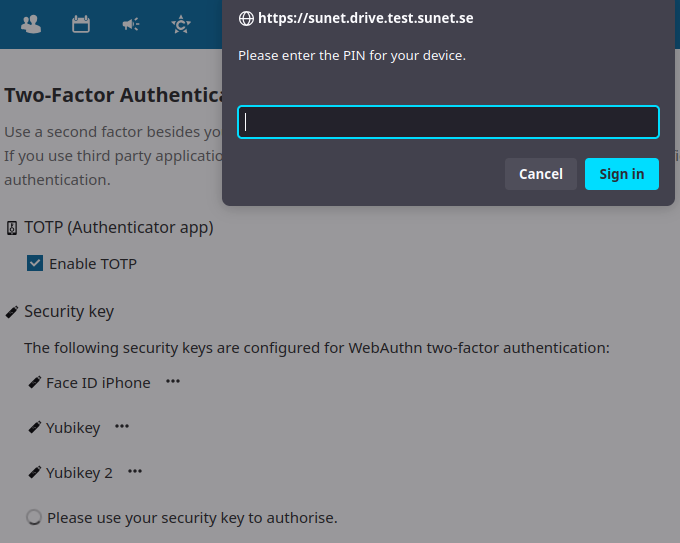Click the sunet.drive.test.sunet.se URL text

coord(366,18)
